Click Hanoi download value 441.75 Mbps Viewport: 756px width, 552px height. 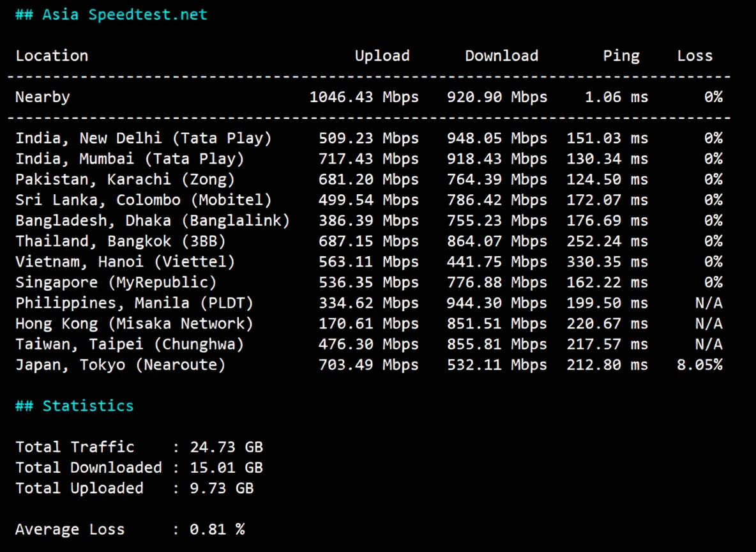(497, 262)
